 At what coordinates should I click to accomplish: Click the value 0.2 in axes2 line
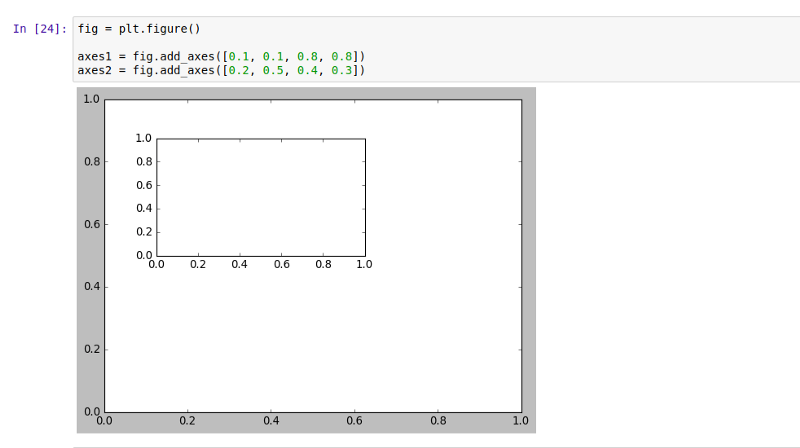(x=239, y=70)
